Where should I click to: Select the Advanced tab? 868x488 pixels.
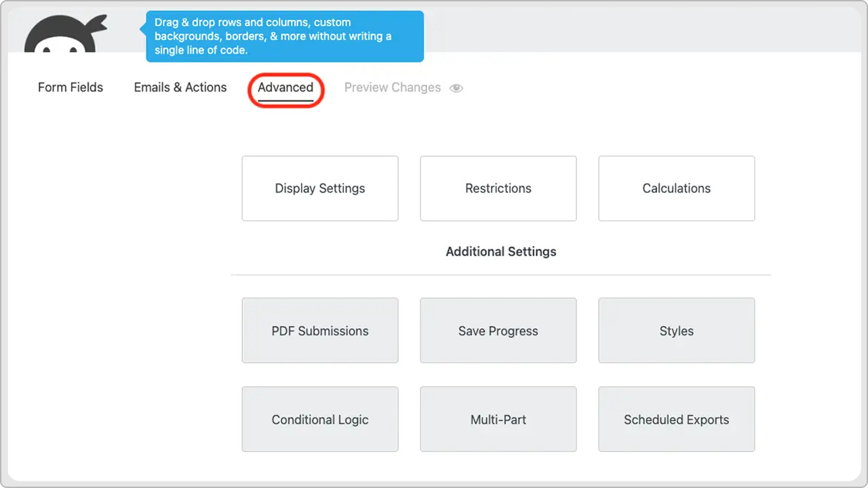[285, 87]
